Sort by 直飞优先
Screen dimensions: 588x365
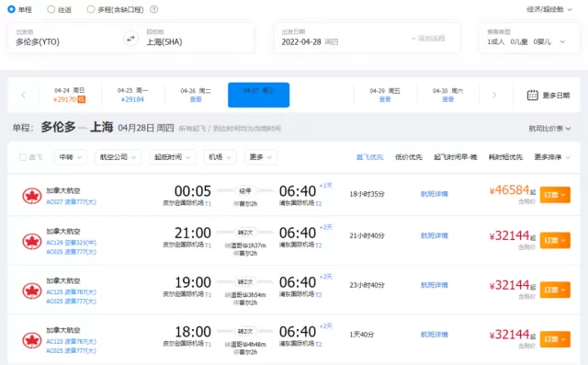pyautogui.click(x=369, y=157)
